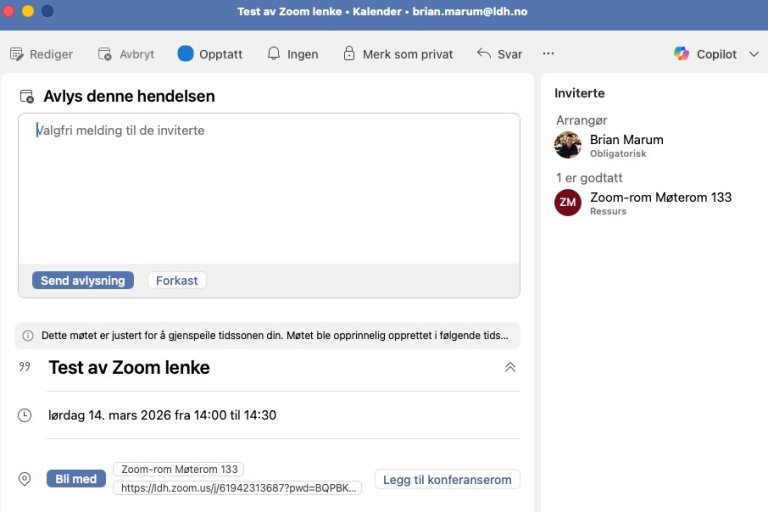
Task: Click the info icon in the timezone notice
Action: (x=28, y=336)
